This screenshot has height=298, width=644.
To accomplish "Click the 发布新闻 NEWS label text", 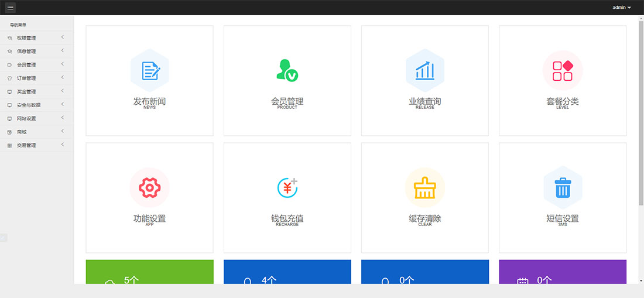I will pyautogui.click(x=149, y=107).
